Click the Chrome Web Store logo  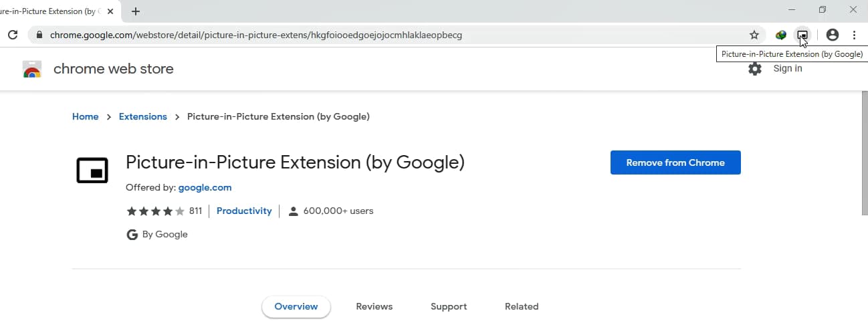(32, 69)
